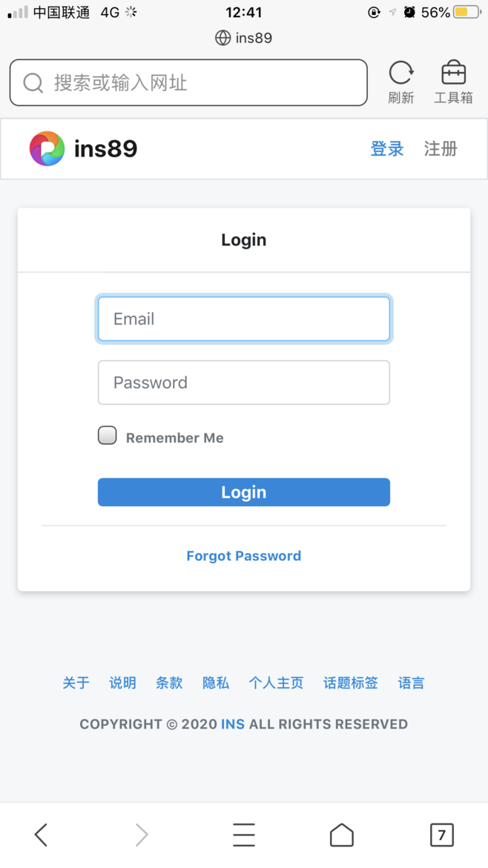
Task: Open the tab switcher showing 7 tabs
Action: point(441,835)
